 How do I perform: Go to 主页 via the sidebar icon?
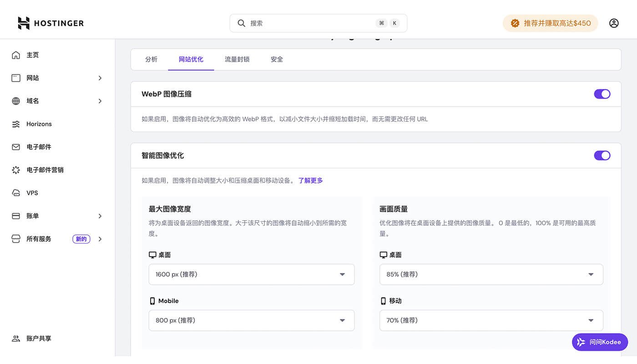(x=16, y=55)
